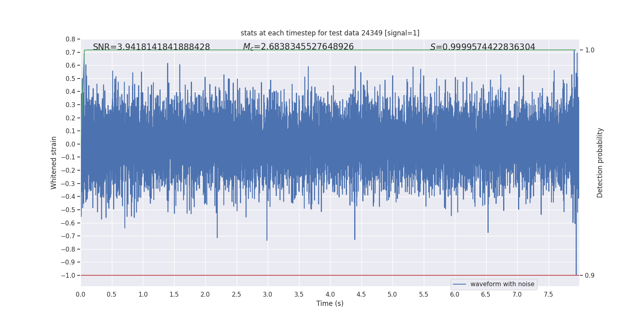Image resolution: width=644 pixels, height=322 pixels.
Task: Click the 0.2 tick on the Whitened strain axis
Action: pyautogui.click(x=70, y=118)
